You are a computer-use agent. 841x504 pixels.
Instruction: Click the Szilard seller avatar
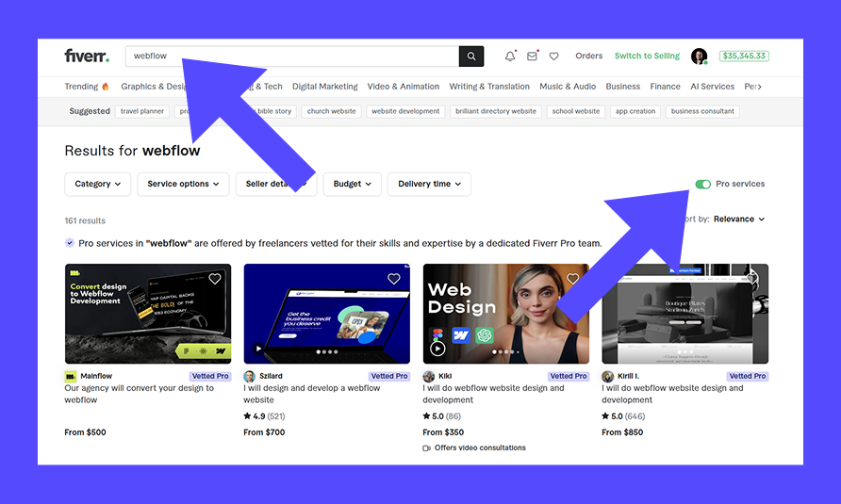(250, 376)
